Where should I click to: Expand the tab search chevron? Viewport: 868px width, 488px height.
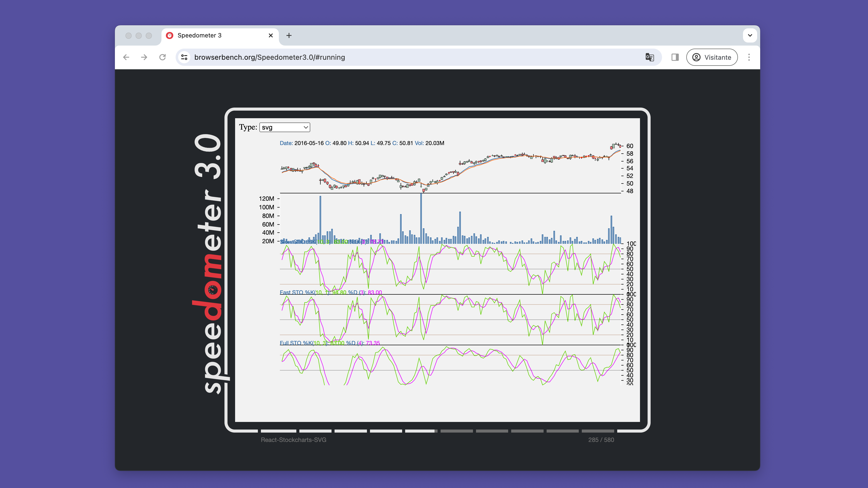[x=750, y=35]
